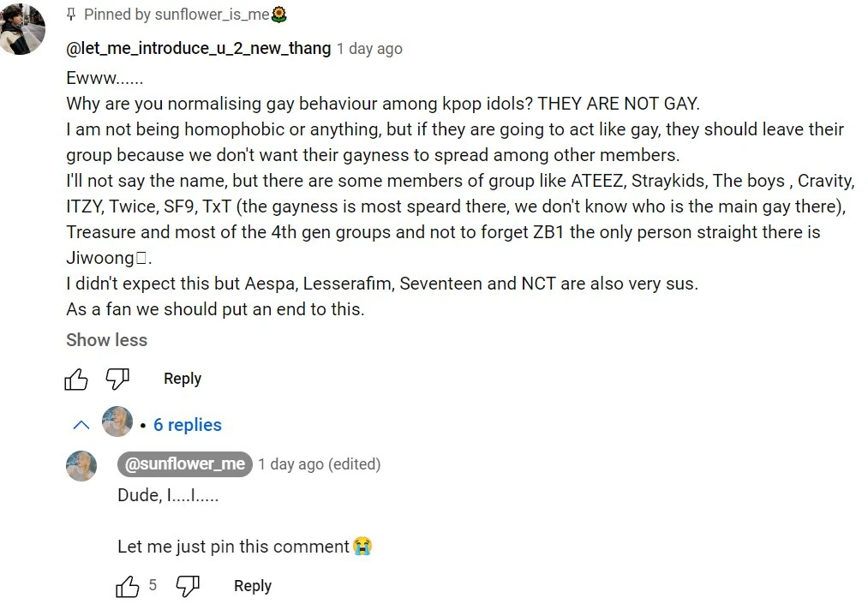Click 'Show less' to collapse the comment
This screenshot has width=868, height=604.
coord(106,340)
